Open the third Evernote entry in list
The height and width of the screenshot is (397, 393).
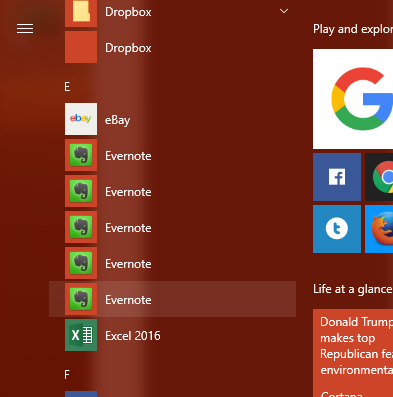tap(172, 227)
